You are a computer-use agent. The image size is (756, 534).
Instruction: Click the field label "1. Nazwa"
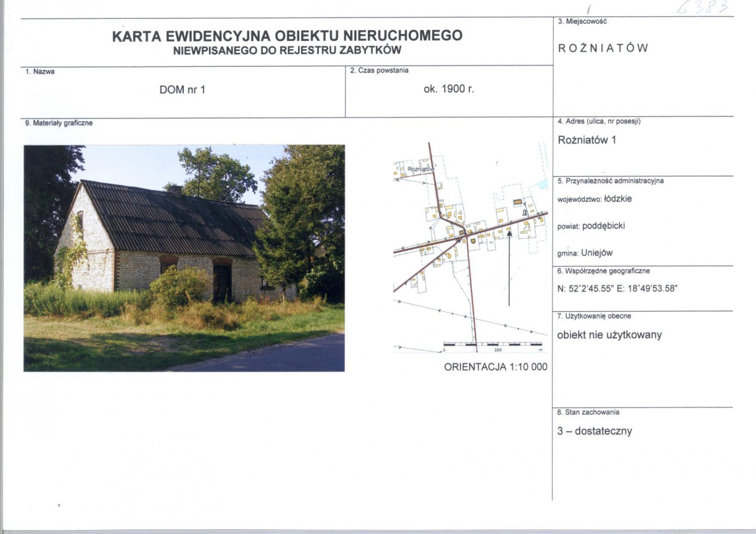point(40,72)
